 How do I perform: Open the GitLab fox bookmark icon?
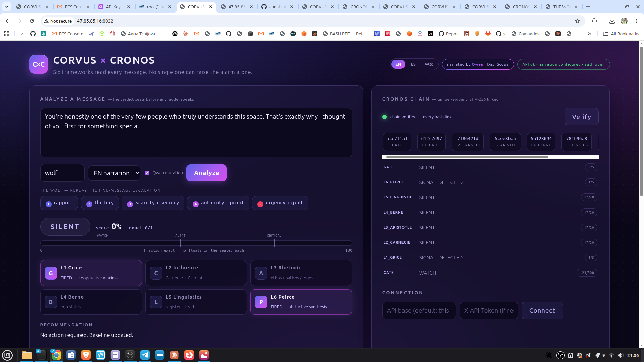click(488, 34)
